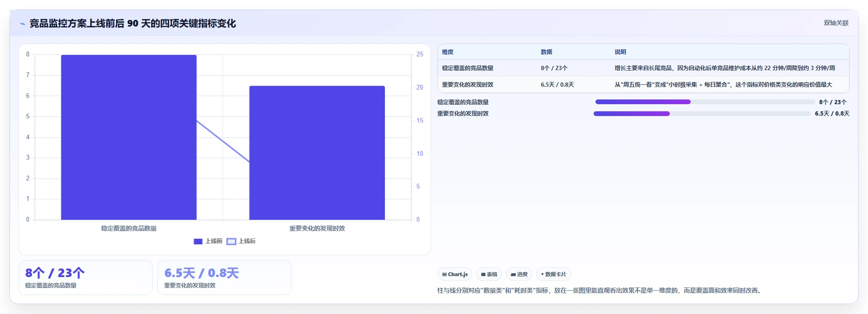
Task: Select the 进度 tag
Action: coord(519,274)
